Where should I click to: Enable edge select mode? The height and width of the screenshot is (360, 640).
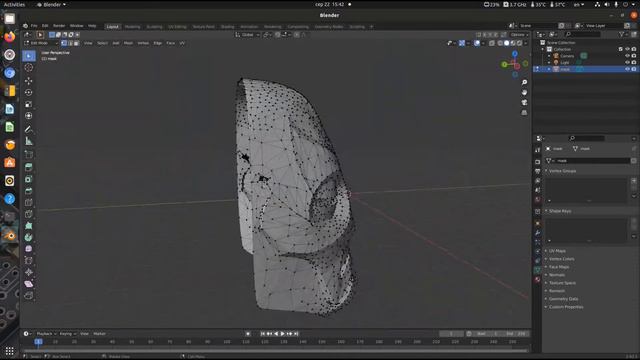70,43
